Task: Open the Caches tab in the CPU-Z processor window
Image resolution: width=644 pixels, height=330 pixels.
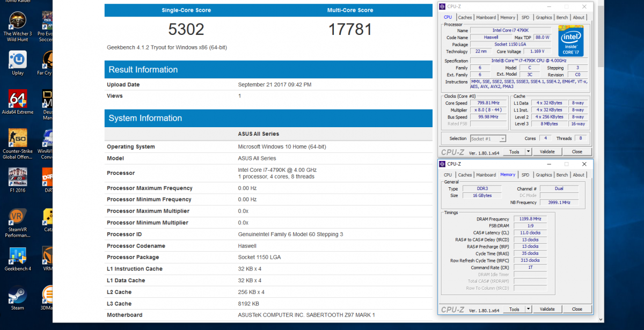Action: click(x=465, y=17)
